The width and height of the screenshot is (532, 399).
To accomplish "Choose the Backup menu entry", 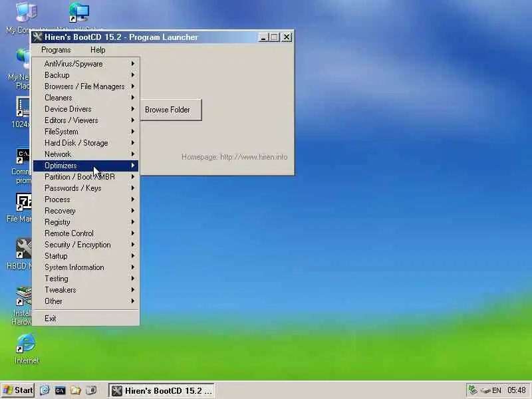I will (x=86, y=75).
